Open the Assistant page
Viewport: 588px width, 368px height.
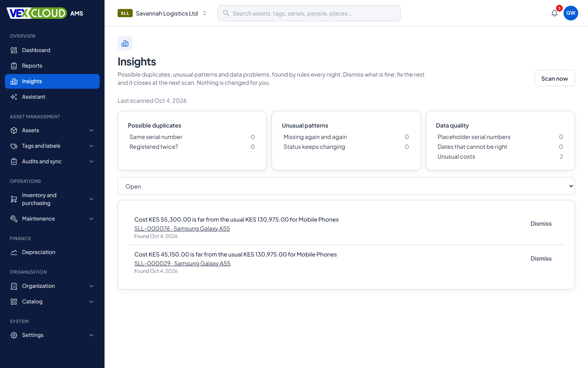point(52,97)
